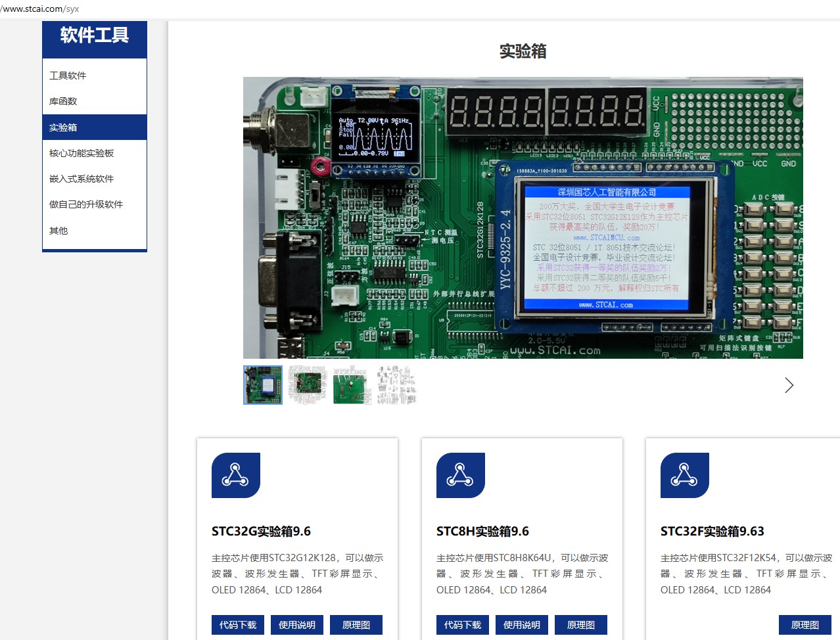Click 代码下载 on the STC8H card

pyautogui.click(x=463, y=625)
